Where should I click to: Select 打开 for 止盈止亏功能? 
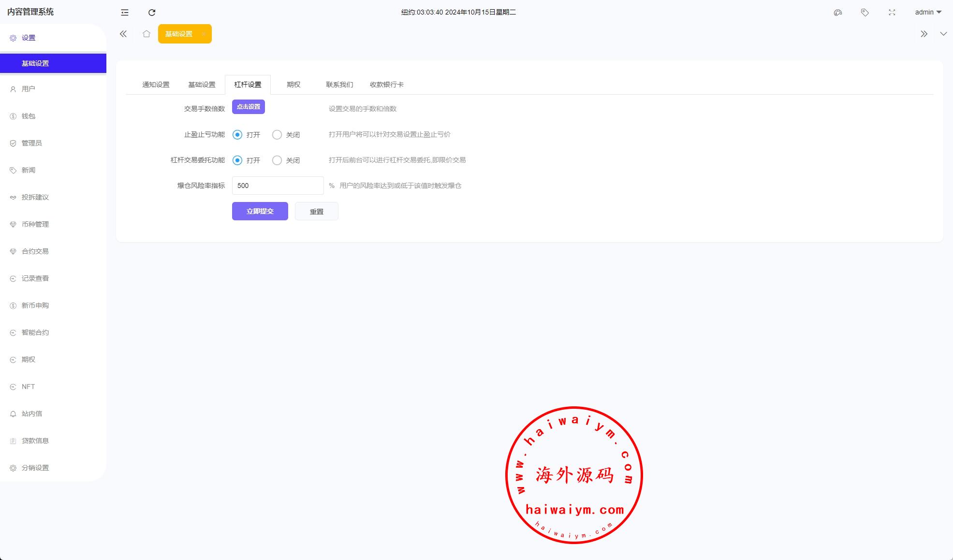(237, 135)
